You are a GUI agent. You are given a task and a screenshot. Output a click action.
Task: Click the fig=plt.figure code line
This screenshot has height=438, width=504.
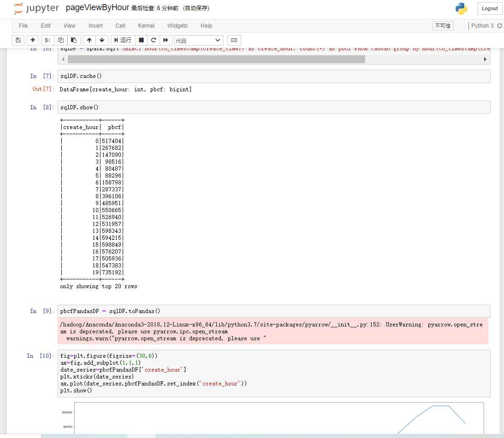point(109,356)
